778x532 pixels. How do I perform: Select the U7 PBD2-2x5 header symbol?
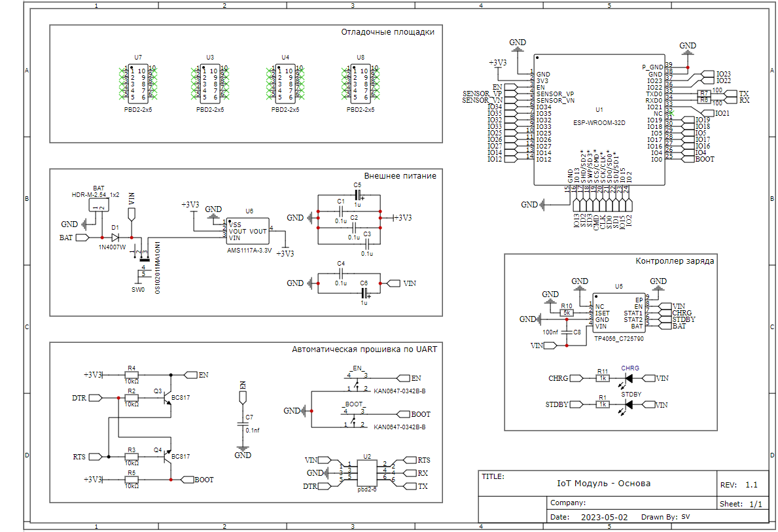[x=139, y=83]
